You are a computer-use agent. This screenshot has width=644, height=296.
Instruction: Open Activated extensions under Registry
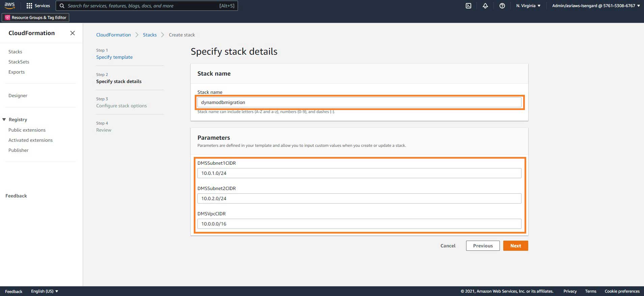[x=30, y=140]
